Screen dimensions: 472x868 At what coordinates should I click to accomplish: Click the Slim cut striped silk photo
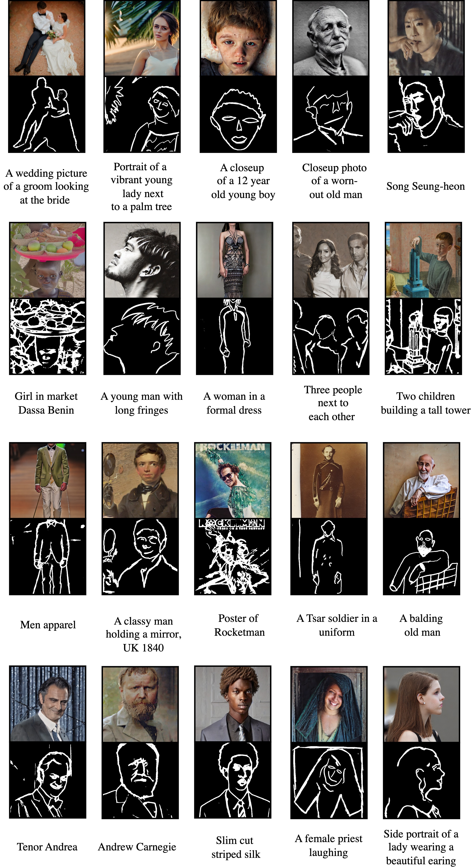[232, 704]
